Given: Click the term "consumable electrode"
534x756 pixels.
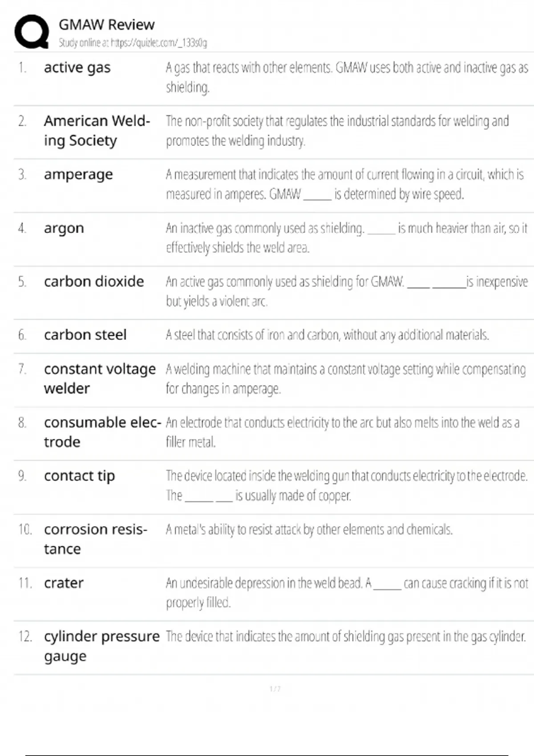Looking at the screenshot, I should click(102, 432).
